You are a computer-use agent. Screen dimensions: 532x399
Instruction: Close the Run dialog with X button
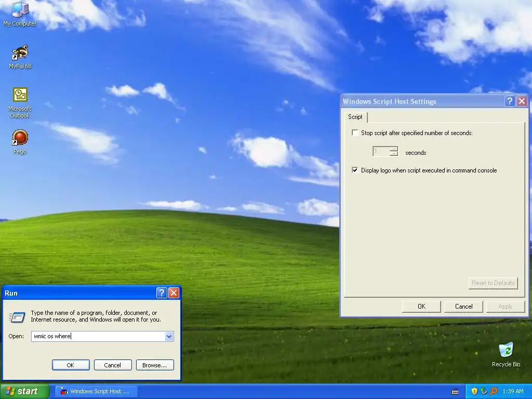(174, 293)
